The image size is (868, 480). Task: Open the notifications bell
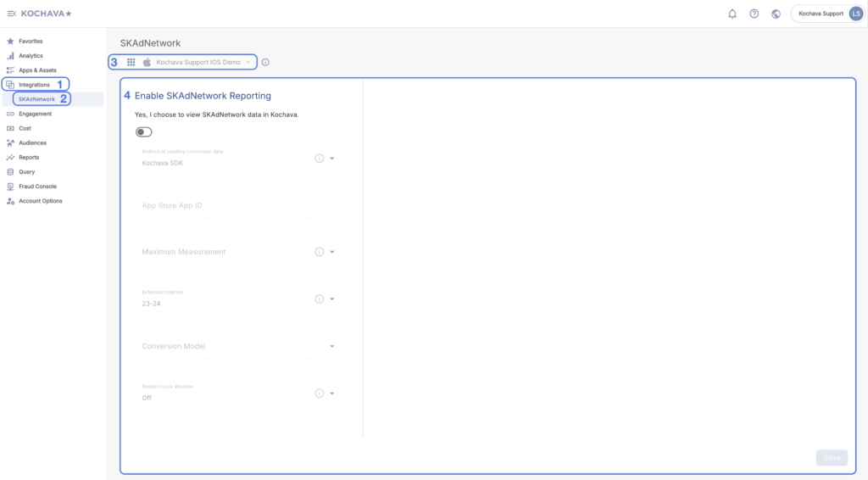pos(732,14)
